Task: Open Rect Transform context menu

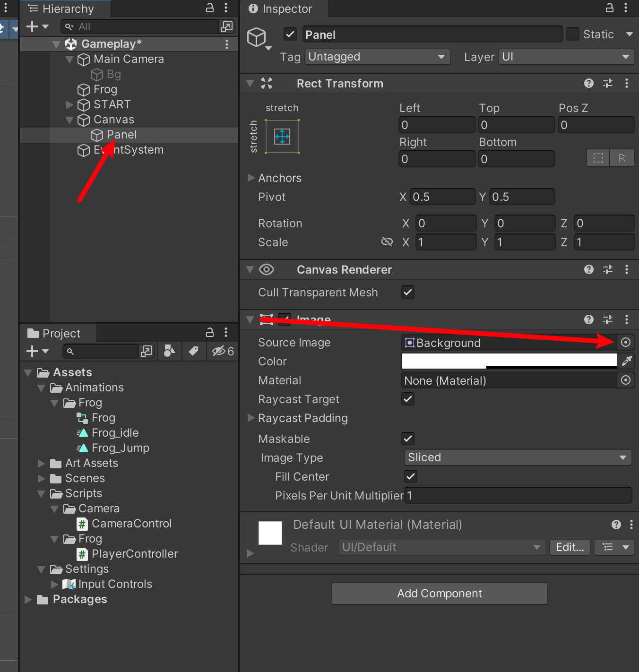Action: pyautogui.click(x=627, y=83)
